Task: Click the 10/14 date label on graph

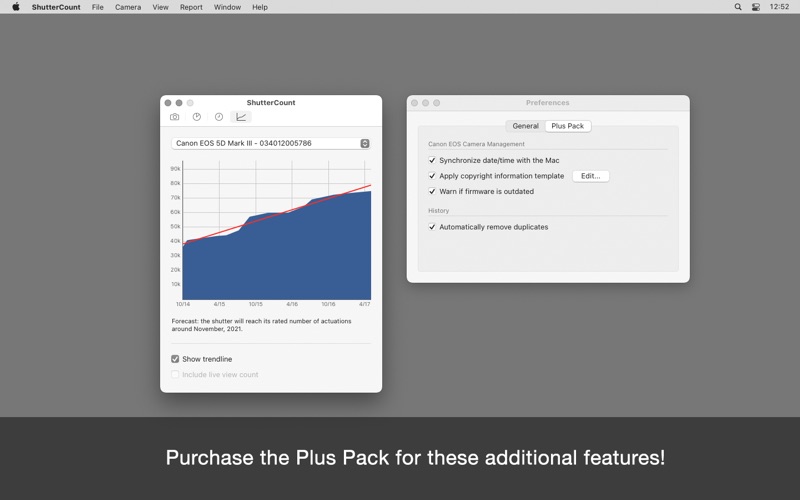Action: click(183, 304)
